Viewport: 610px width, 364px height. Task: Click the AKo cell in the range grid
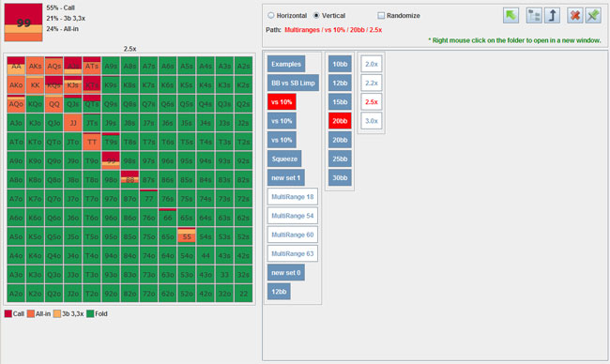[x=16, y=85]
